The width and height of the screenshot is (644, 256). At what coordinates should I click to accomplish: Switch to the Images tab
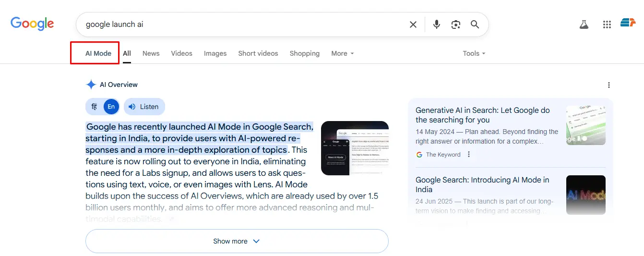(x=215, y=53)
